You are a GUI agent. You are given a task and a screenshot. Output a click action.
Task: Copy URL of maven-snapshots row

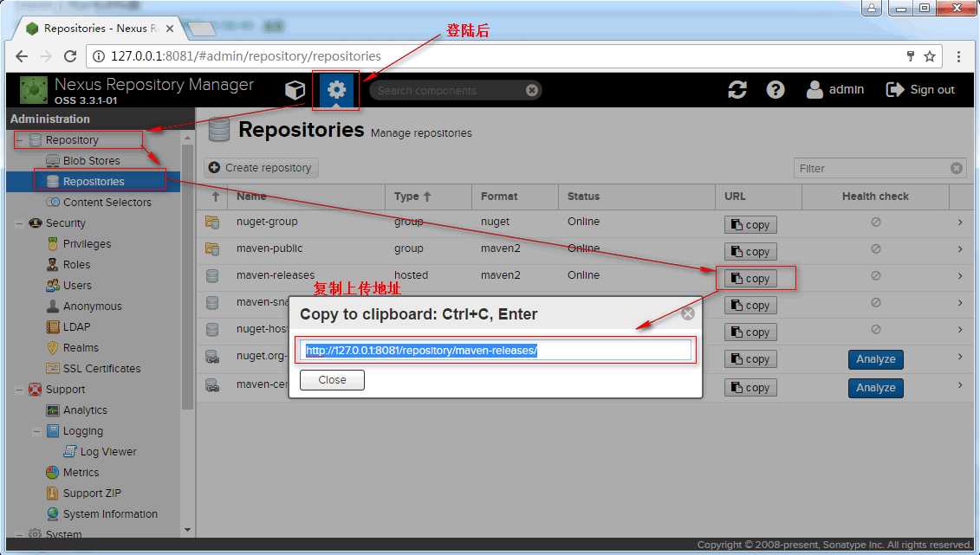pyautogui.click(x=750, y=306)
